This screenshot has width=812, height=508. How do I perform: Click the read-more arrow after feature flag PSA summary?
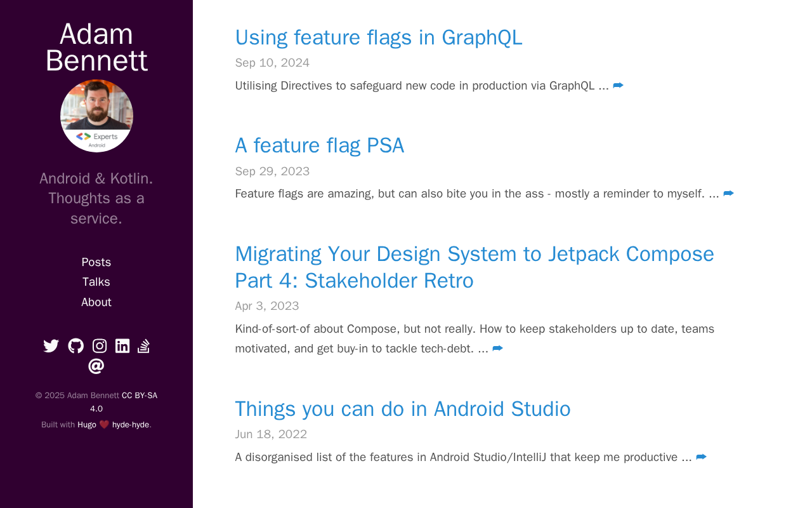tap(728, 194)
